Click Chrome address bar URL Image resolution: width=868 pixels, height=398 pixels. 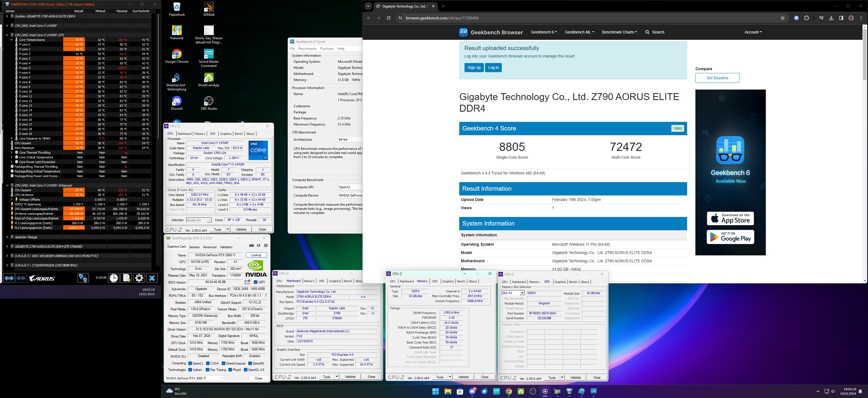pyautogui.click(x=442, y=18)
